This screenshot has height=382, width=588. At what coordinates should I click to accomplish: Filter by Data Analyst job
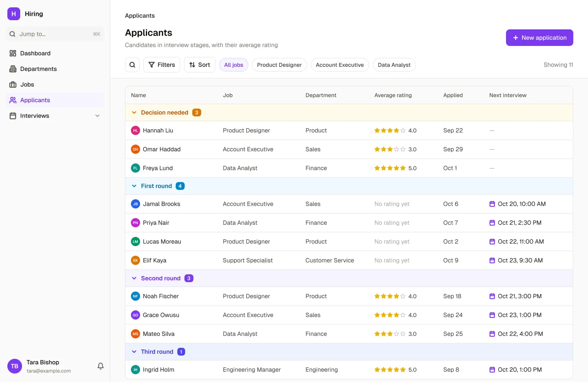(x=394, y=65)
